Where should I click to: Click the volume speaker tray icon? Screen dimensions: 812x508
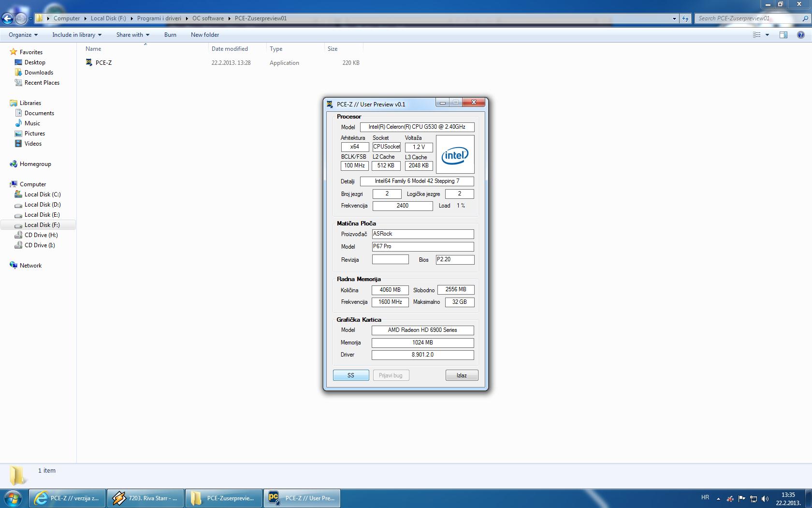(x=765, y=498)
